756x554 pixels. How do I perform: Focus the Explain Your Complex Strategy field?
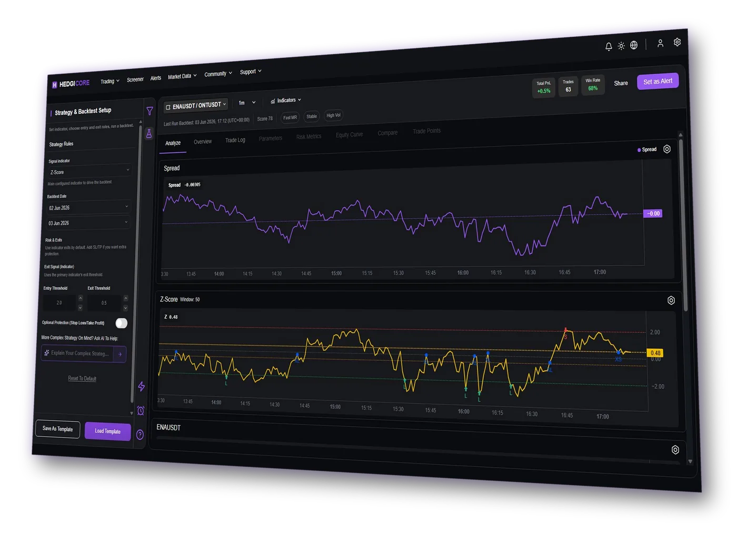[77, 353]
